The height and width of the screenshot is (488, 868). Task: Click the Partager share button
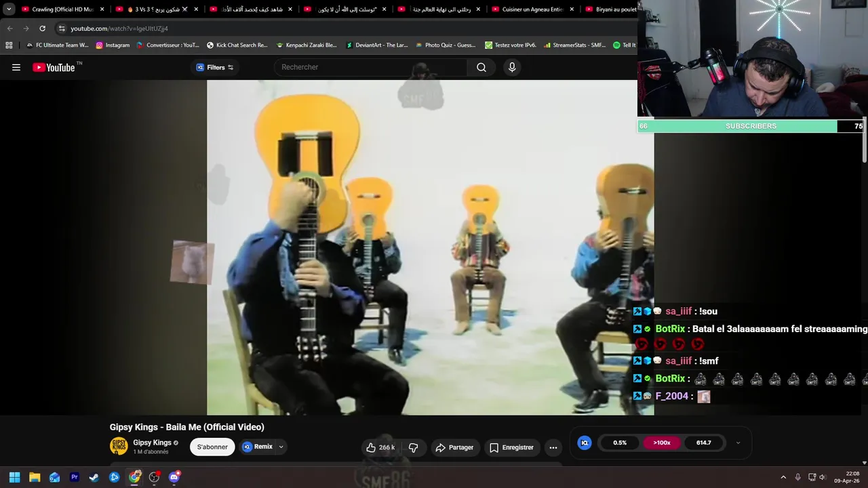[x=454, y=447]
